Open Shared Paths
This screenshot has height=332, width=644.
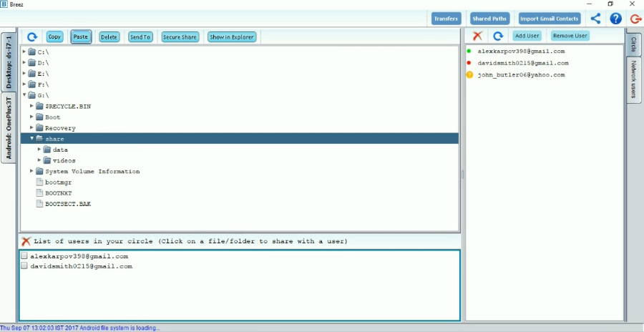coord(489,19)
